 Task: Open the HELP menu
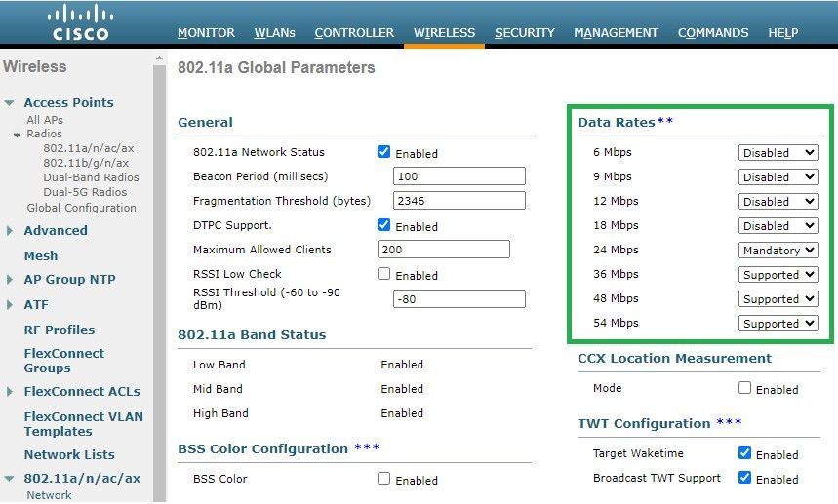[783, 33]
